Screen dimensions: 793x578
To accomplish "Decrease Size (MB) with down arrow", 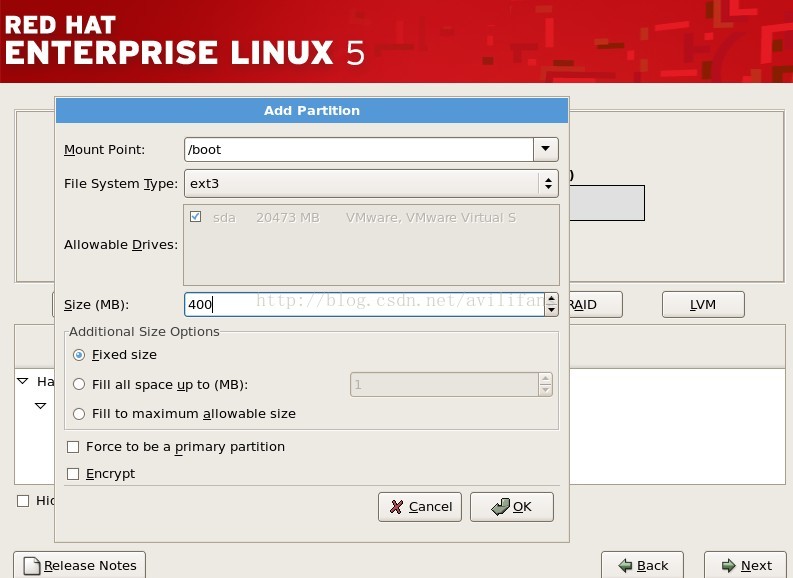I will point(551,310).
